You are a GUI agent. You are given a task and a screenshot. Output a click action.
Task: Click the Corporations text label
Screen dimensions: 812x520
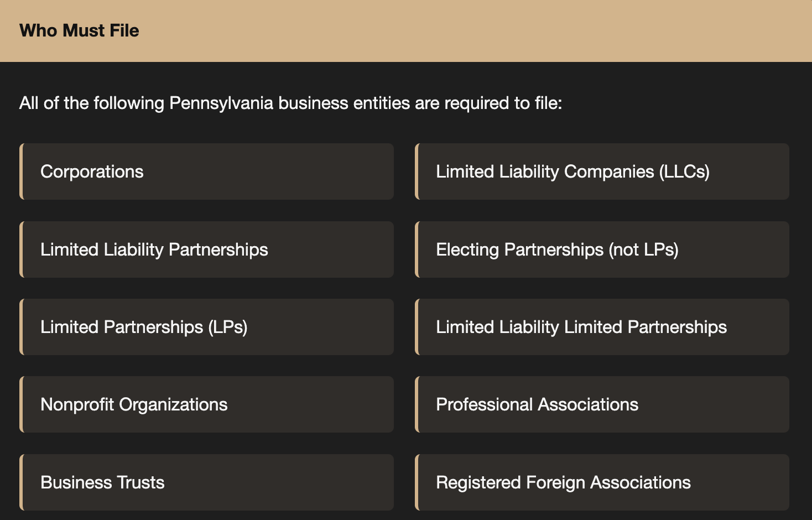click(x=92, y=171)
